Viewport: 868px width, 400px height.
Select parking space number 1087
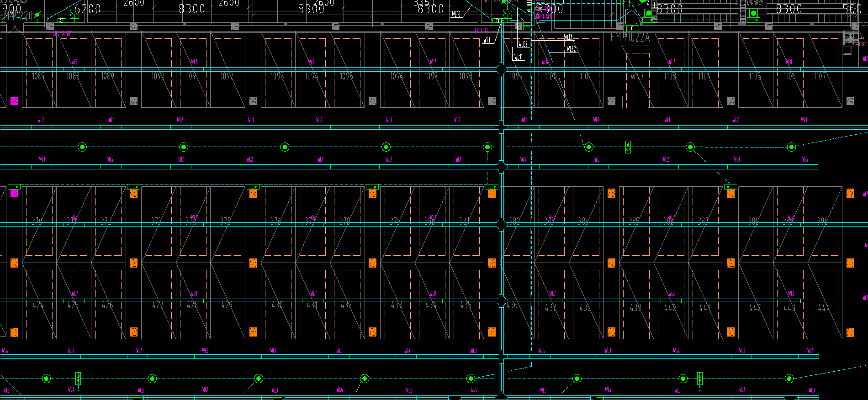tap(38, 76)
